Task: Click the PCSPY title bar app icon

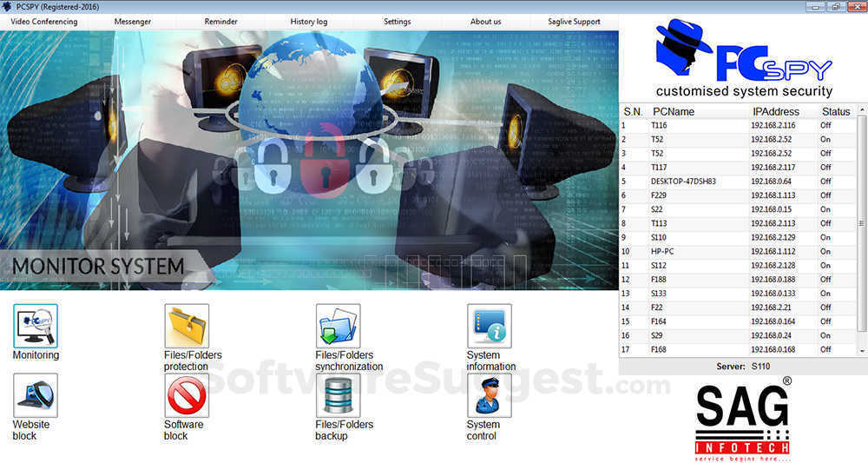Action: point(7,7)
